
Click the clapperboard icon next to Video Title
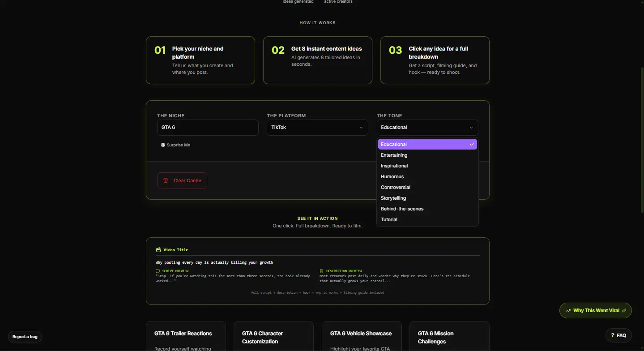pos(158,250)
